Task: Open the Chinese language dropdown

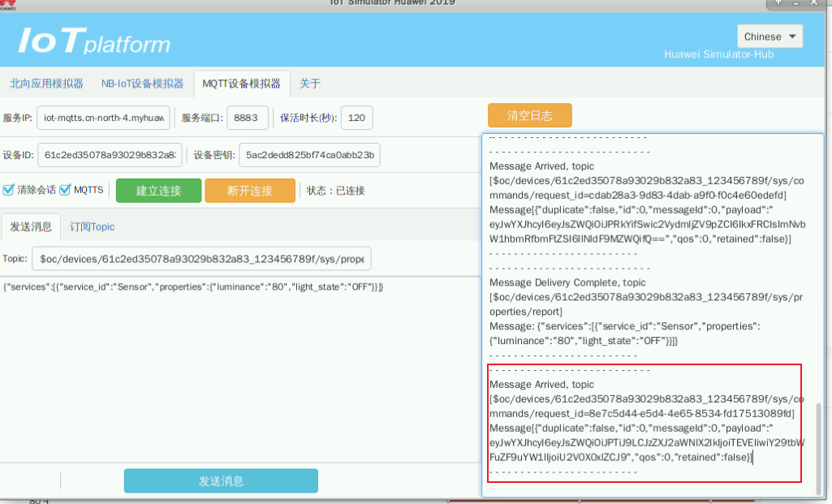Action: pos(769,37)
